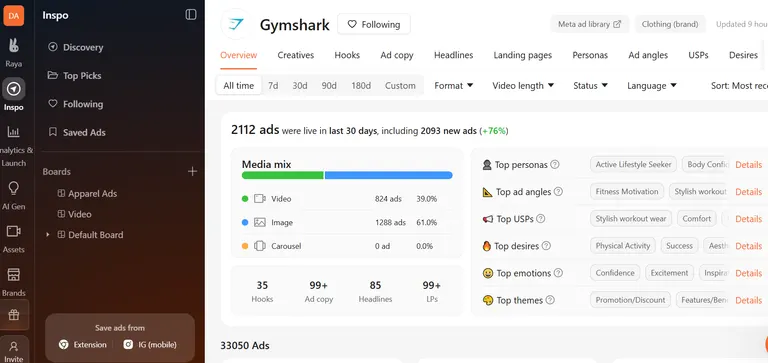Show Top personas help tooltip icon
Screen dimensions: 768x363
point(554,165)
